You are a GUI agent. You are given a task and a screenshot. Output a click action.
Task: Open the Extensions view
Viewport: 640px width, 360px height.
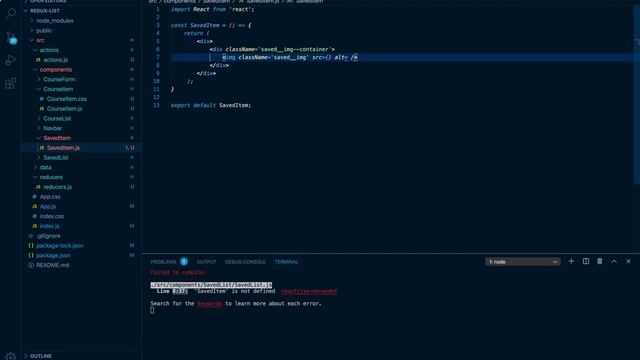pyautogui.click(x=11, y=83)
